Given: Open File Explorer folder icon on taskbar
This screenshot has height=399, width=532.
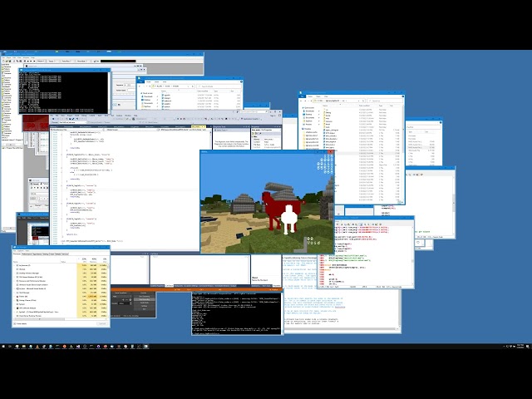Looking at the screenshot, I should [x=24, y=347].
